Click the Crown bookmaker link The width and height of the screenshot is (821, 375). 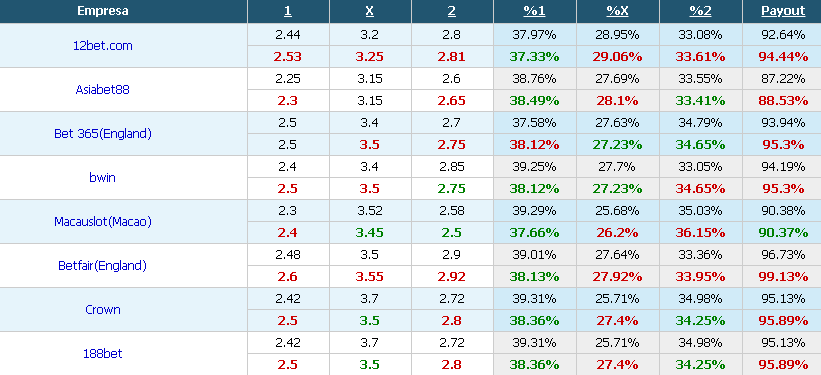point(103,310)
